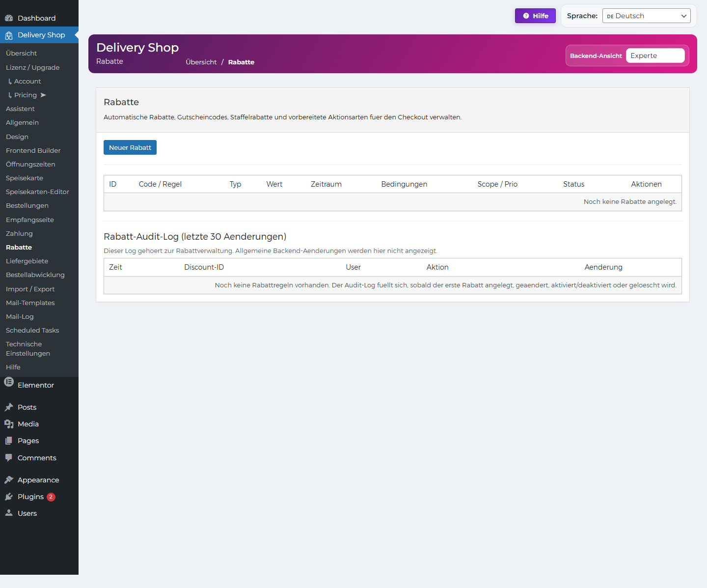
Task: Open the Posts menu
Action: click(39, 407)
